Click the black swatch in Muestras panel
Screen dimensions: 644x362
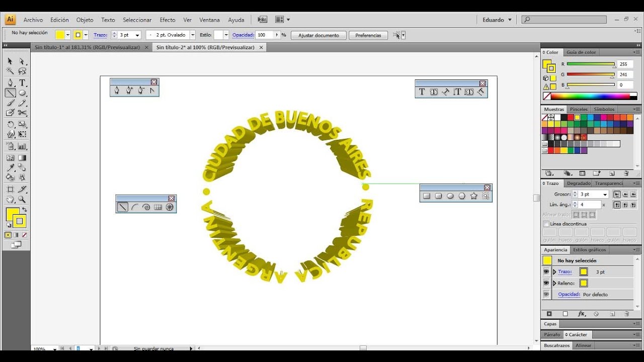point(564,117)
